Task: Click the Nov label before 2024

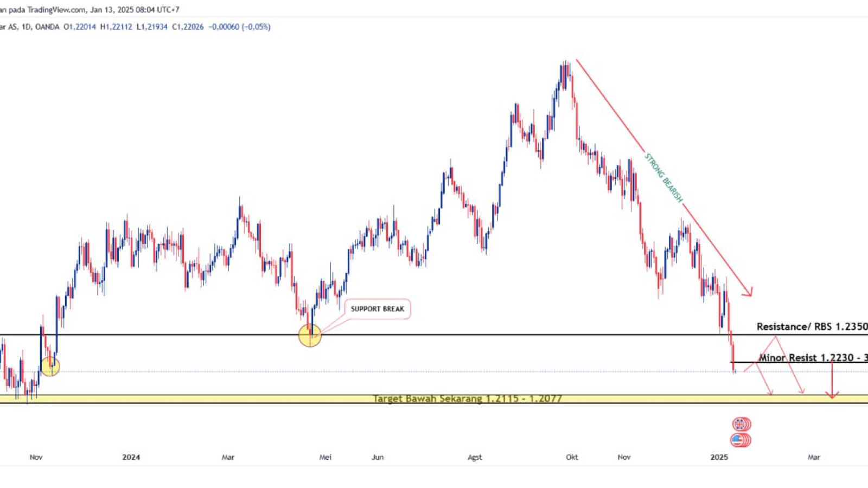Action: coord(36,457)
